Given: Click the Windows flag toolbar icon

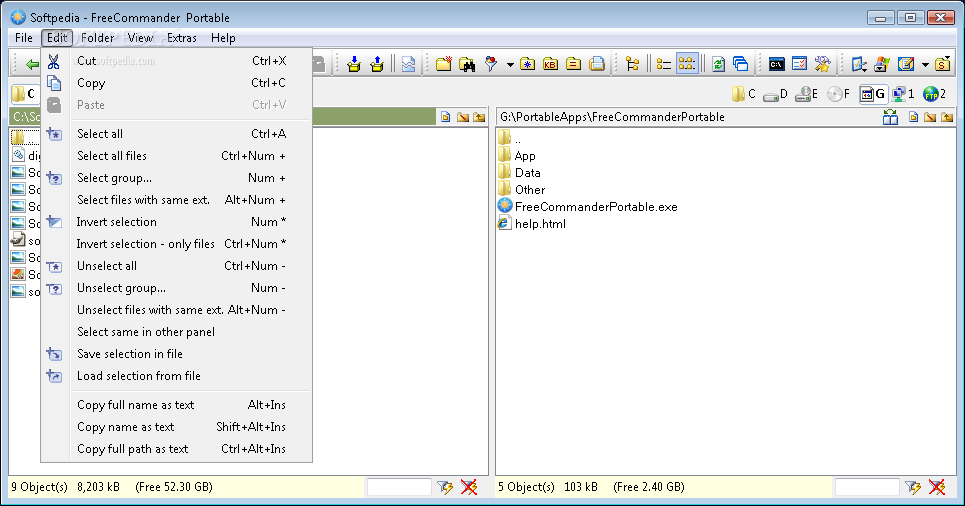Looking at the screenshot, I should coord(882,63).
